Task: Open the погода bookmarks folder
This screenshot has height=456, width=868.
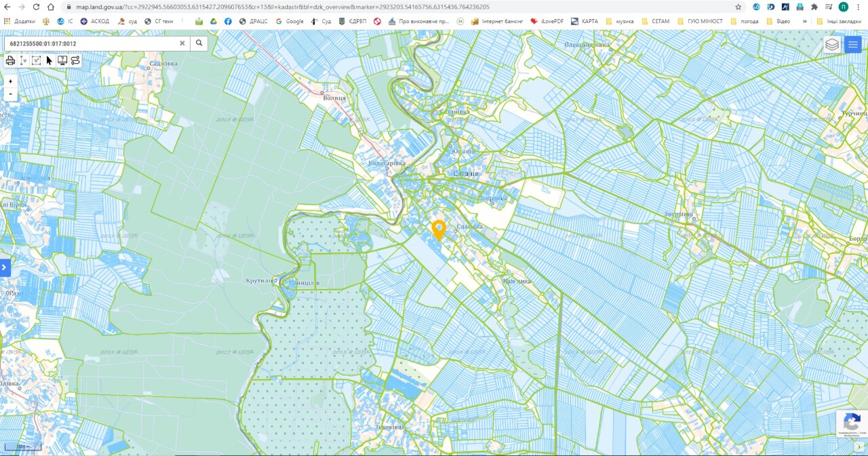Action: coord(745,21)
